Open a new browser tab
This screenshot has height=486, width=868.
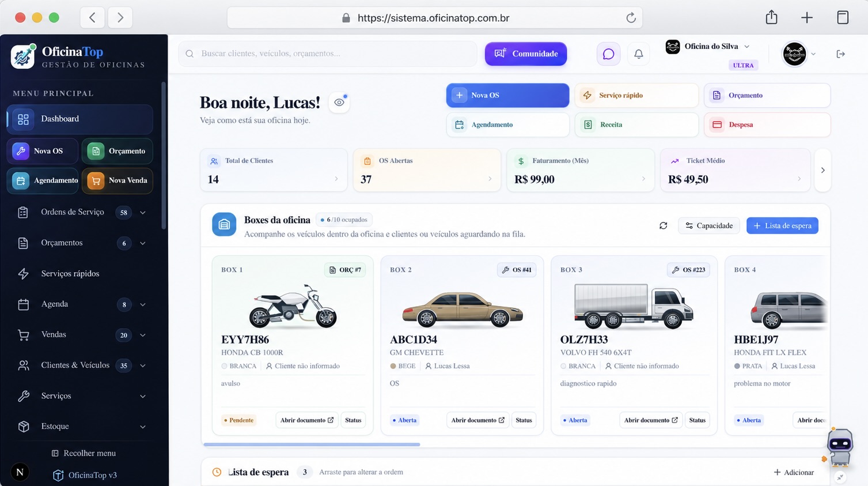coord(807,18)
